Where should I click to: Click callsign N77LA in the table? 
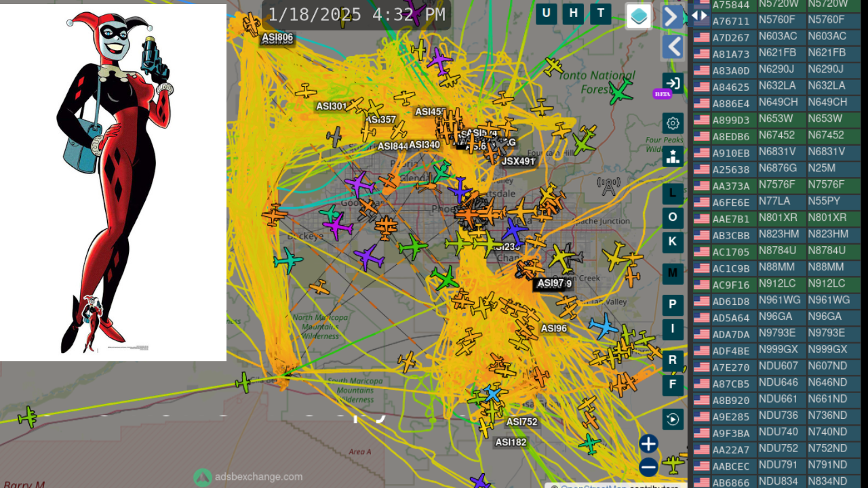774,201
